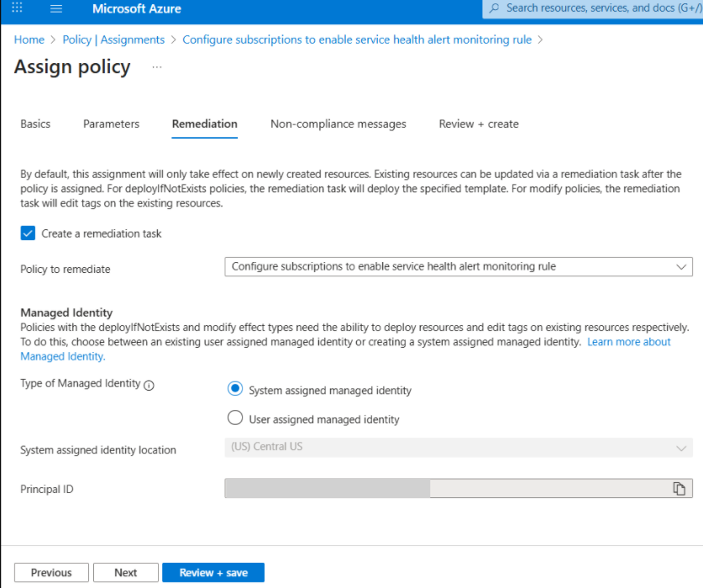Open the Azure app launcher grid
Image resolution: width=703 pixels, height=588 pixels.
pyautogui.click(x=18, y=9)
